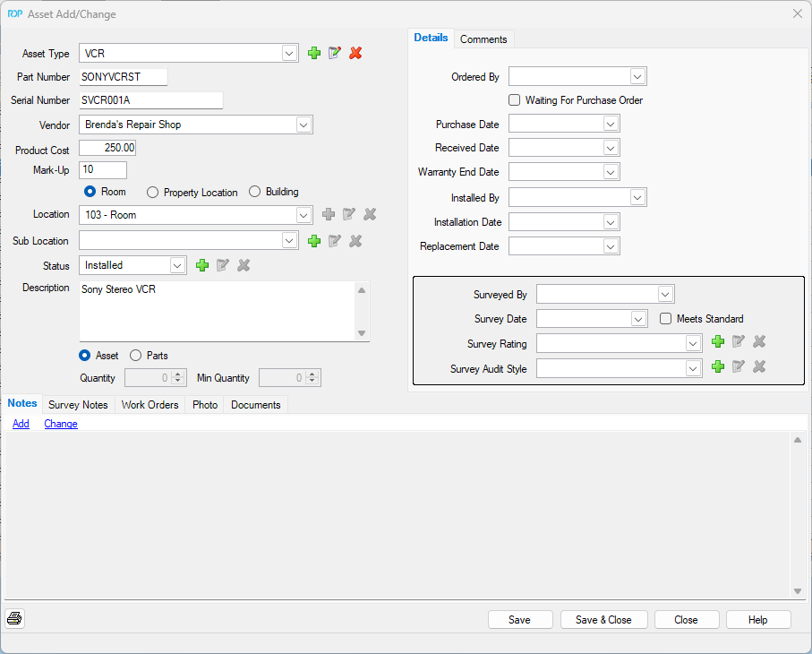
Task: Click the Save & Close button
Action: 603,620
